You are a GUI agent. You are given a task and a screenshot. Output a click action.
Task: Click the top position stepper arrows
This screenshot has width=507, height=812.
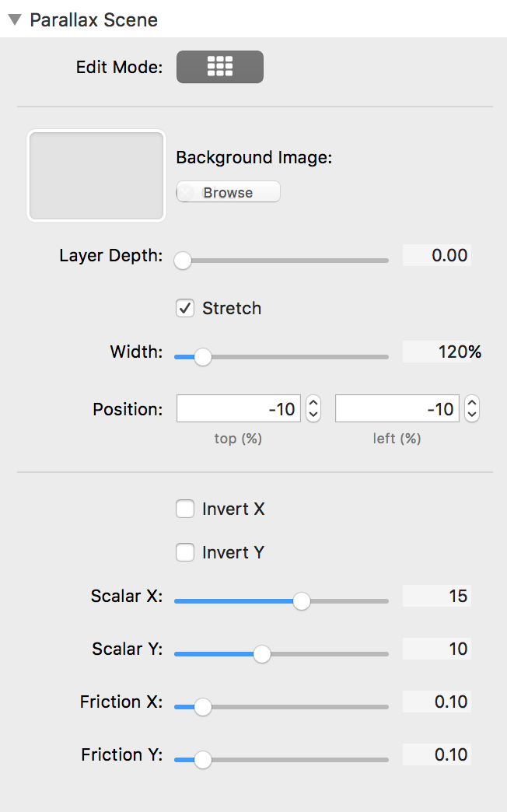[313, 408]
